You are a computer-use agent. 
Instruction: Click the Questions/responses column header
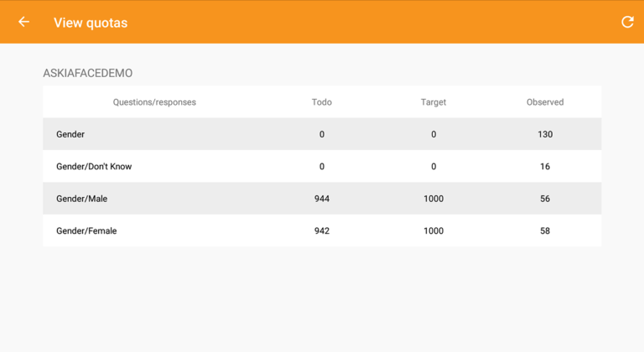click(x=154, y=102)
